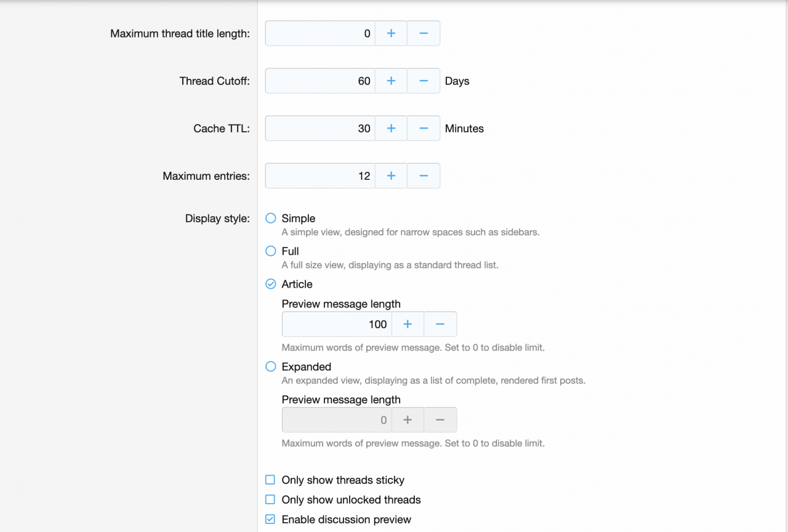Increase Maximum thread title length with plus
This screenshot has height=532, width=788.
point(391,33)
